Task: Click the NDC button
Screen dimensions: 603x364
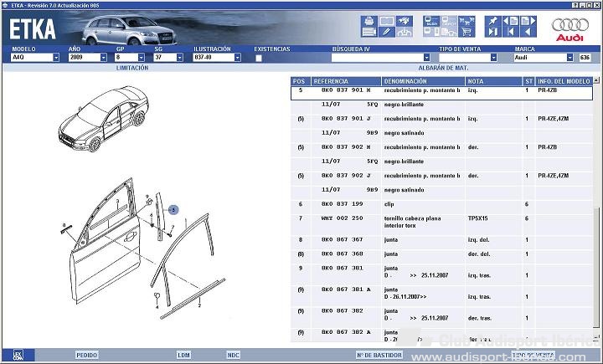Action: pos(233,355)
